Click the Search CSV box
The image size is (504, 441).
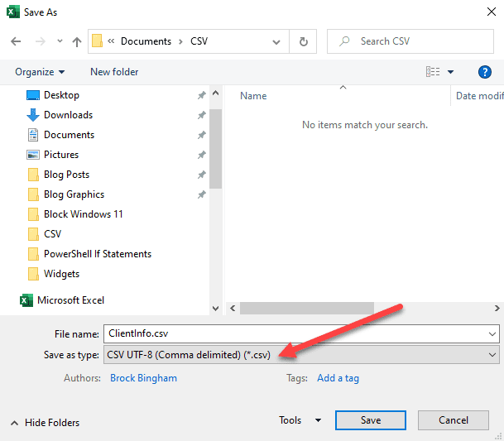pos(410,41)
